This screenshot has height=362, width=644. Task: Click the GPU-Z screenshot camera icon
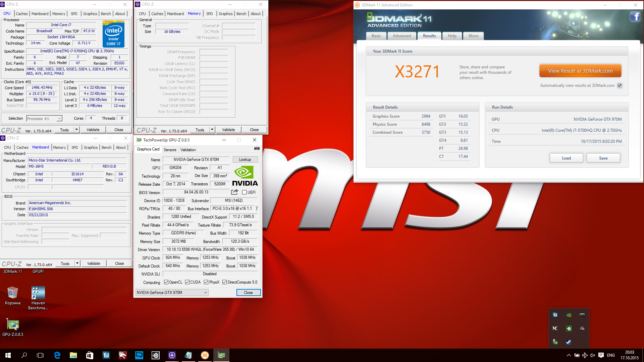[257, 148]
